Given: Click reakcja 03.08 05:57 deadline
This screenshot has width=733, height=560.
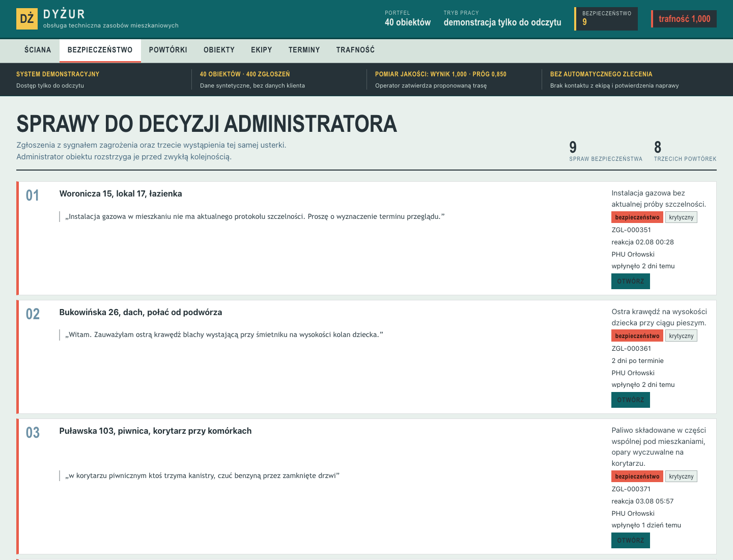Looking at the screenshot, I should click(642, 501).
